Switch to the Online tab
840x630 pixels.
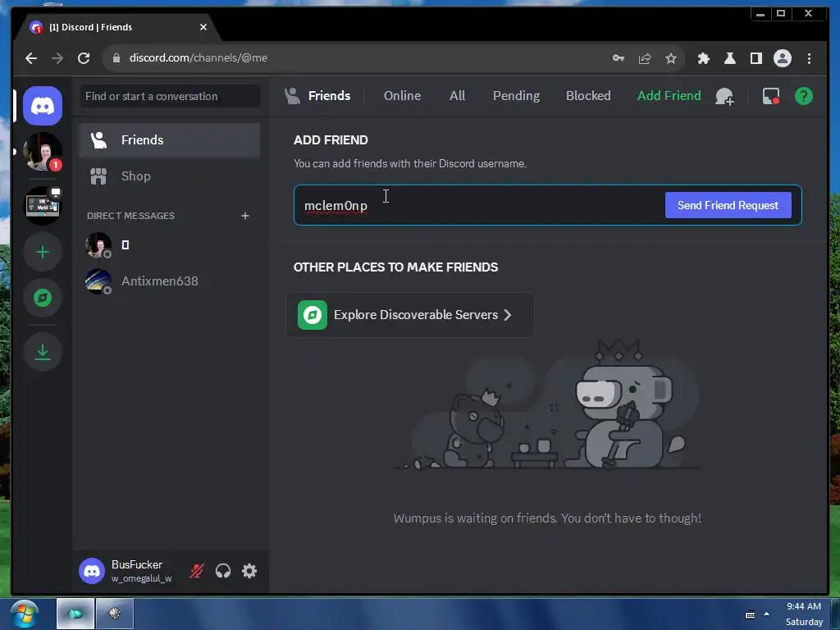click(x=402, y=96)
